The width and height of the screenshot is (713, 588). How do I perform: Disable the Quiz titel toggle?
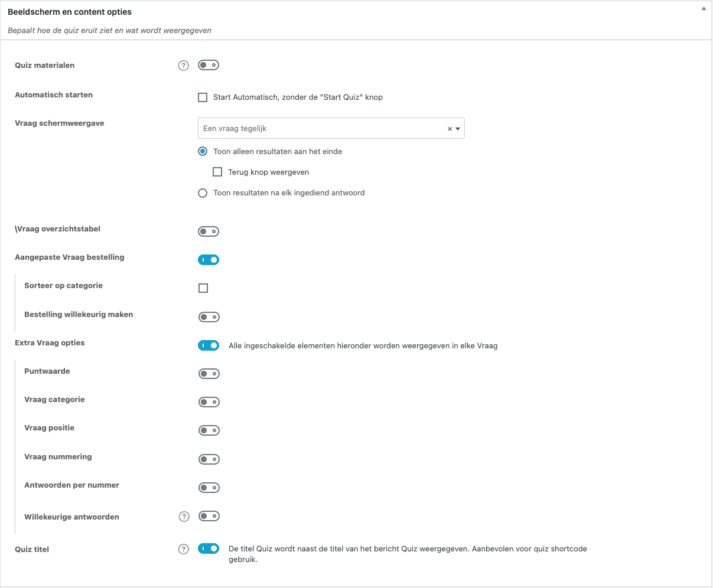tap(209, 549)
